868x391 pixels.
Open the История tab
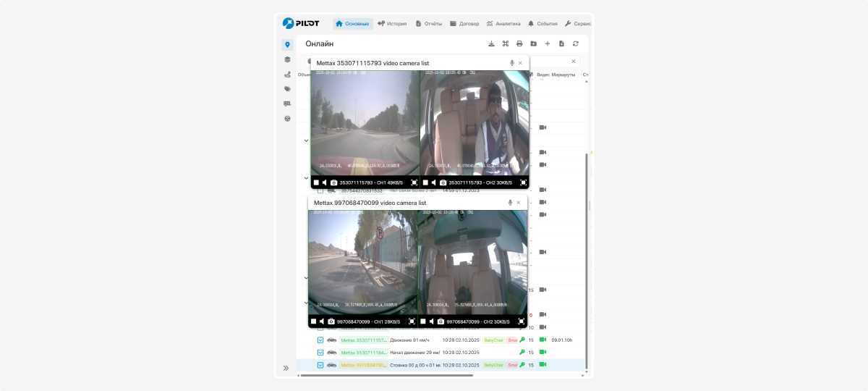[391, 24]
